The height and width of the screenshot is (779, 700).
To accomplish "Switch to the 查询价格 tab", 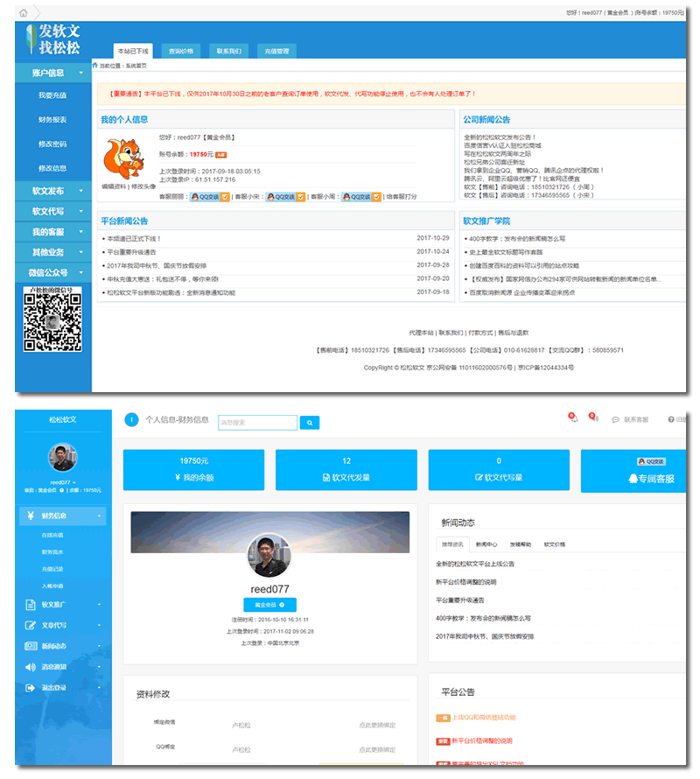I will 181,52.
